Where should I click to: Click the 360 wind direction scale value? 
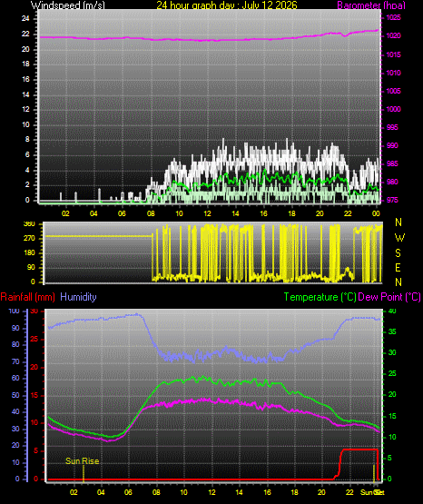coord(29,224)
